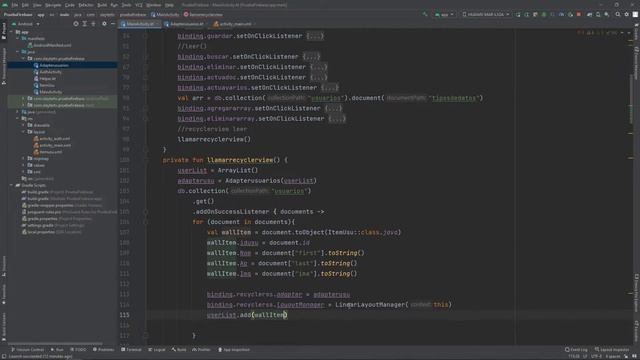The width and height of the screenshot is (640, 360).
Task: Open the Device Manager icon in the toolbar
Action: click(x=598, y=14)
